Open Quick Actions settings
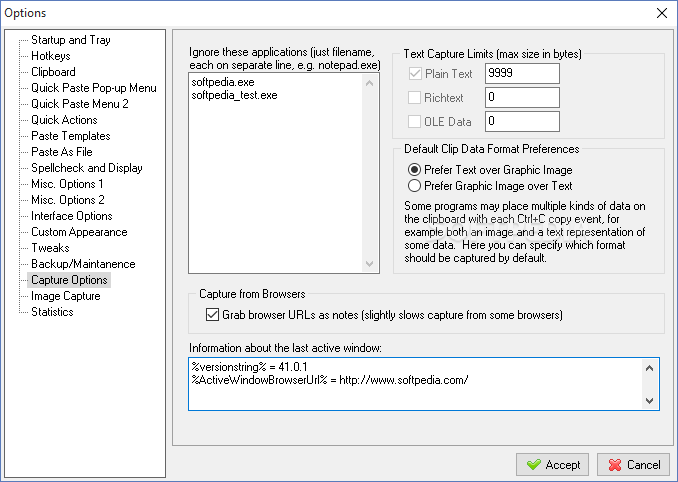The width and height of the screenshot is (678, 482). [x=64, y=120]
